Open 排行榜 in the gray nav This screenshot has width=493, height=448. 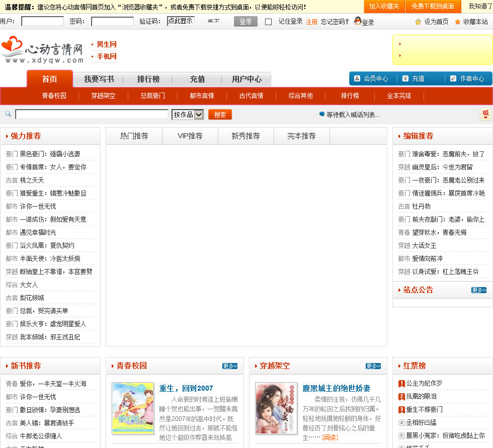148,79
